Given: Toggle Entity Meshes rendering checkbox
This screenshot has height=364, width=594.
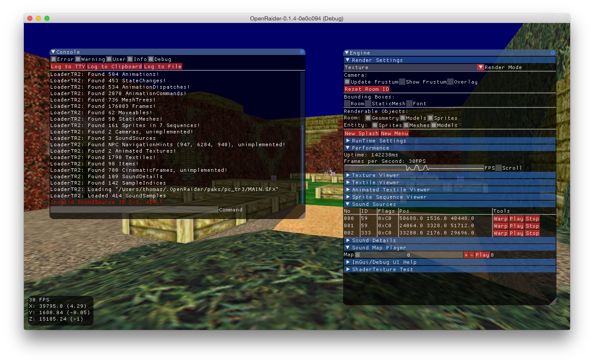Looking at the screenshot, I should tap(405, 125).
